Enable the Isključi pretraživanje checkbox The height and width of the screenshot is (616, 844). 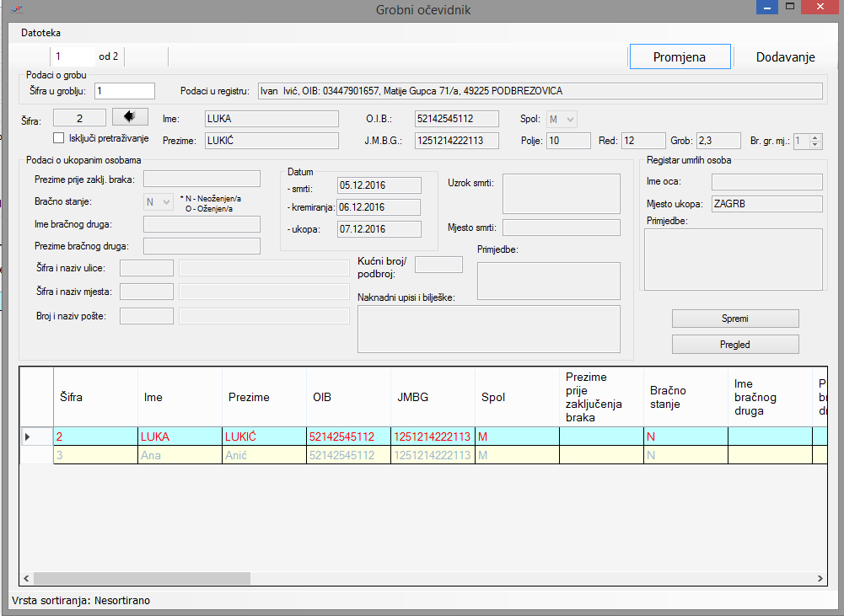[x=59, y=137]
